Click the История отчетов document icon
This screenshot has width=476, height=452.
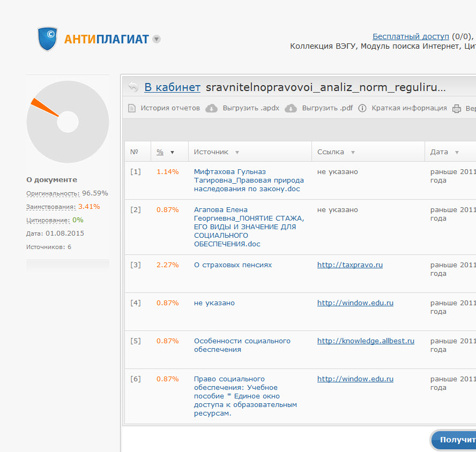pos(132,108)
